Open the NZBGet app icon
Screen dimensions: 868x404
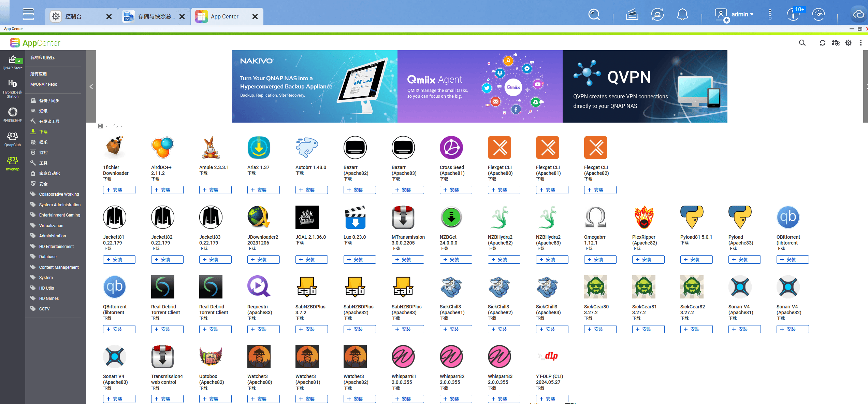pyautogui.click(x=451, y=217)
